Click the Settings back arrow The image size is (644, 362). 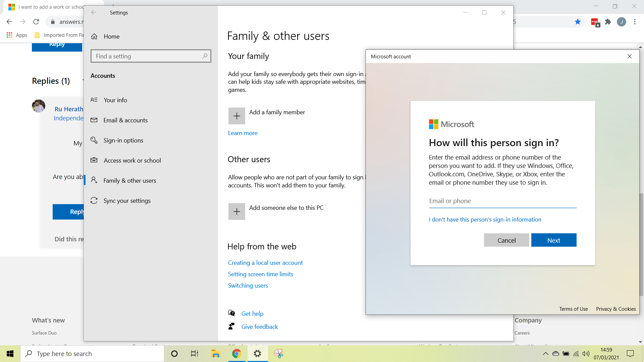(x=94, y=12)
